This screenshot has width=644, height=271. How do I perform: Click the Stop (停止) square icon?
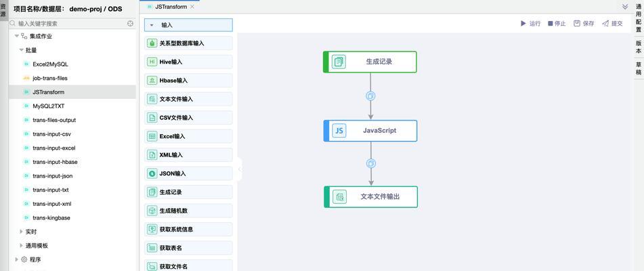(551, 24)
